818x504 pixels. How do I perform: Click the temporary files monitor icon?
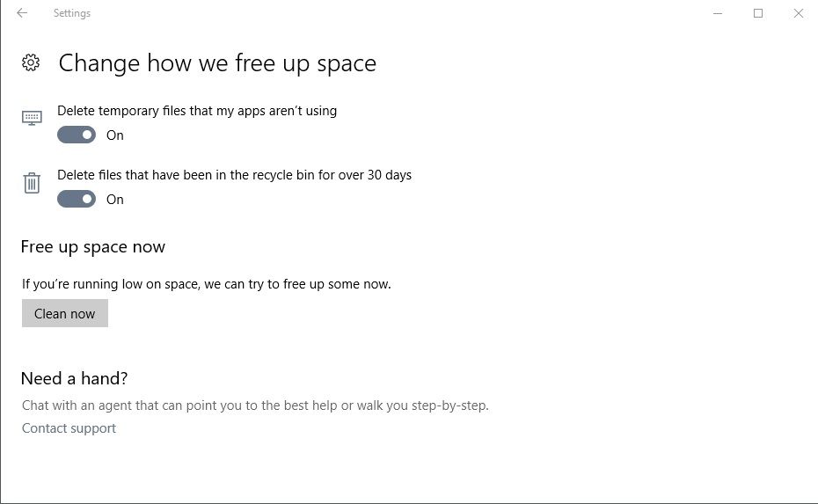(32, 118)
